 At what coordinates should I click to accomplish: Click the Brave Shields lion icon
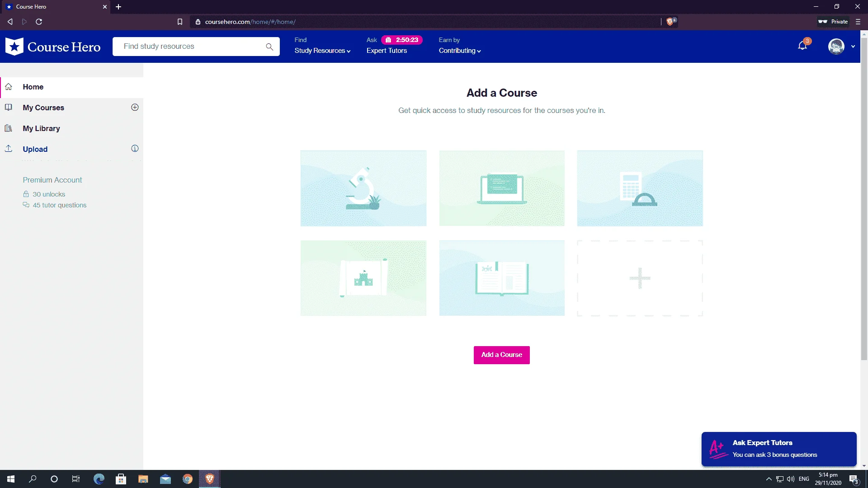point(670,22)
